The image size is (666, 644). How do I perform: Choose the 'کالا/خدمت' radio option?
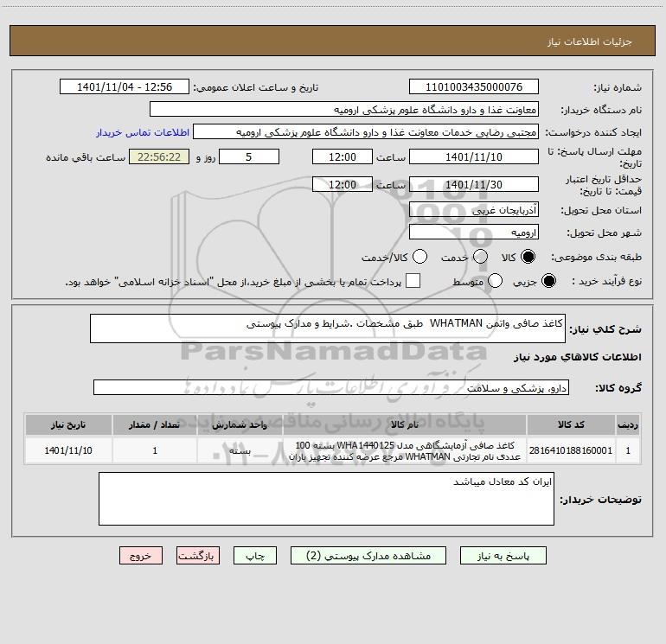coord(420,257)
